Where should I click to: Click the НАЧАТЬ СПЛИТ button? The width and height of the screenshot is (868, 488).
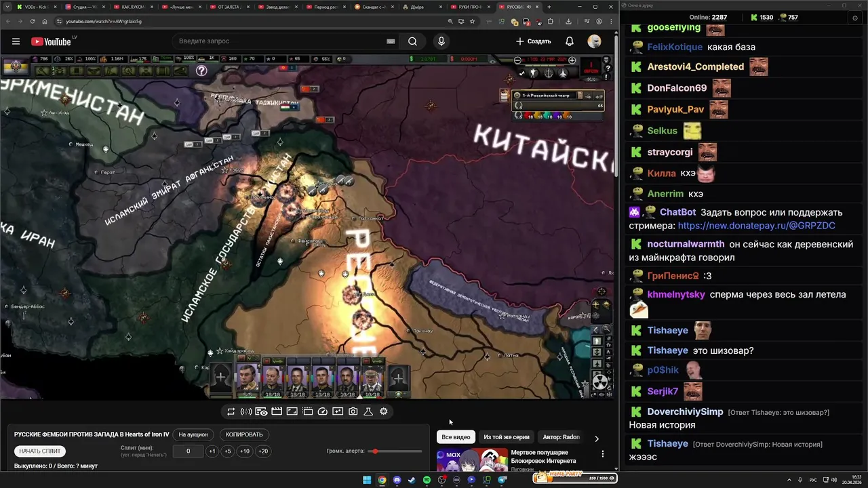(40, 451)
